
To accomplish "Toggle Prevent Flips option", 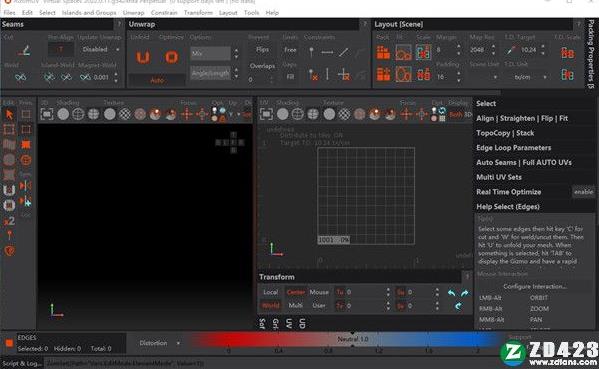I will (262, 50).
